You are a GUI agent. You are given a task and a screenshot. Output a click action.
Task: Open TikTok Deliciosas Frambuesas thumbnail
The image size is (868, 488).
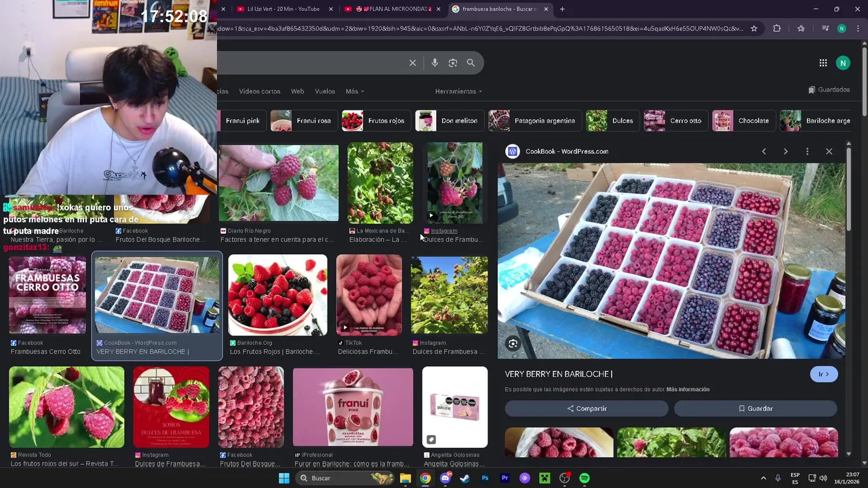coord(369,295)
